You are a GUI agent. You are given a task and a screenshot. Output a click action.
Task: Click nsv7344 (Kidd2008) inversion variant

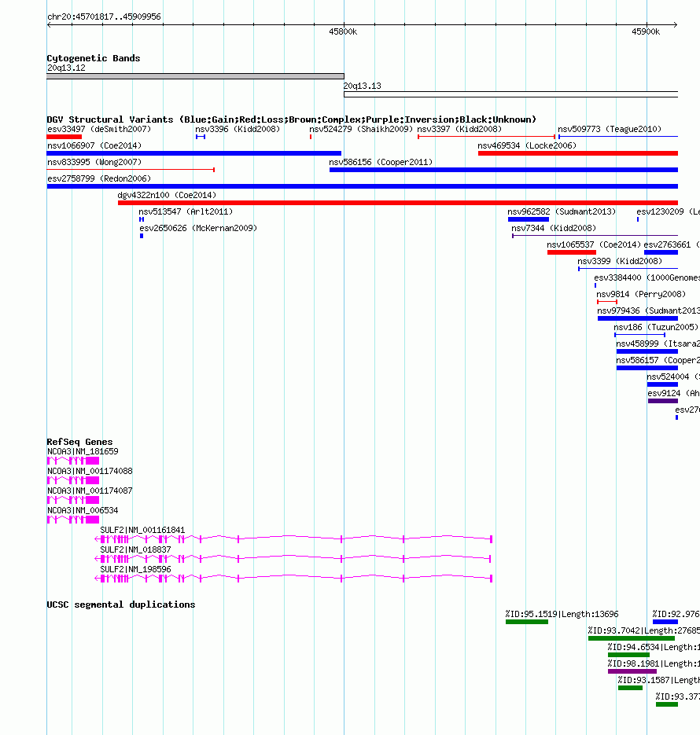[595, 236]
